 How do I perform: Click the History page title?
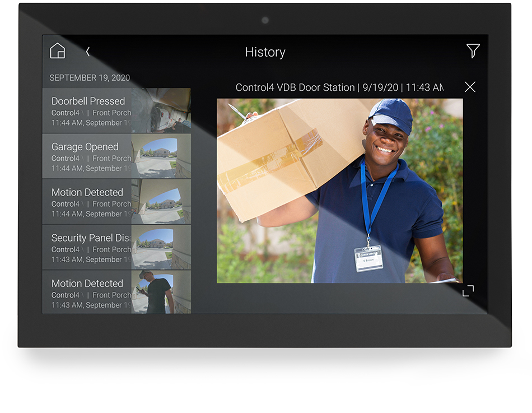[x=265, y=52]
